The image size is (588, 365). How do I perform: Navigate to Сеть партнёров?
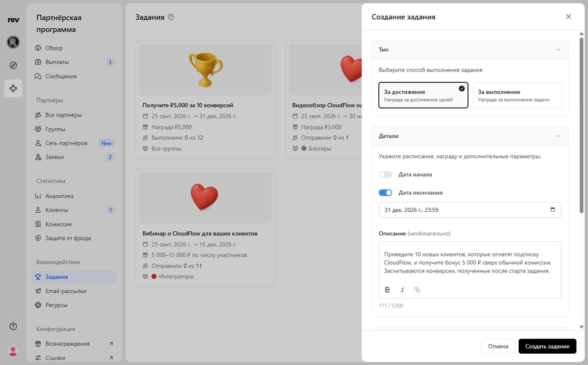tap(74, 143)
